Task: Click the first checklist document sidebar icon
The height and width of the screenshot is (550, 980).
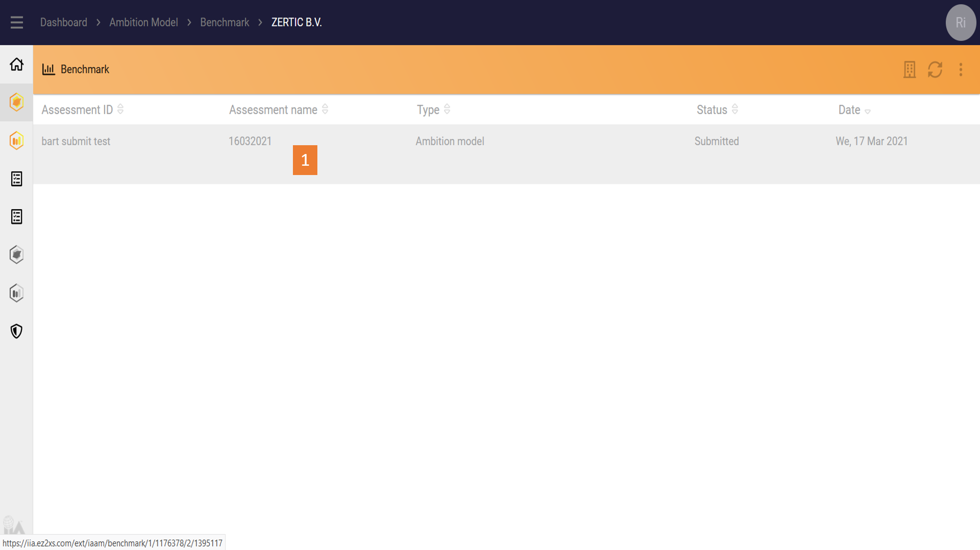Action: pos(17,179)
